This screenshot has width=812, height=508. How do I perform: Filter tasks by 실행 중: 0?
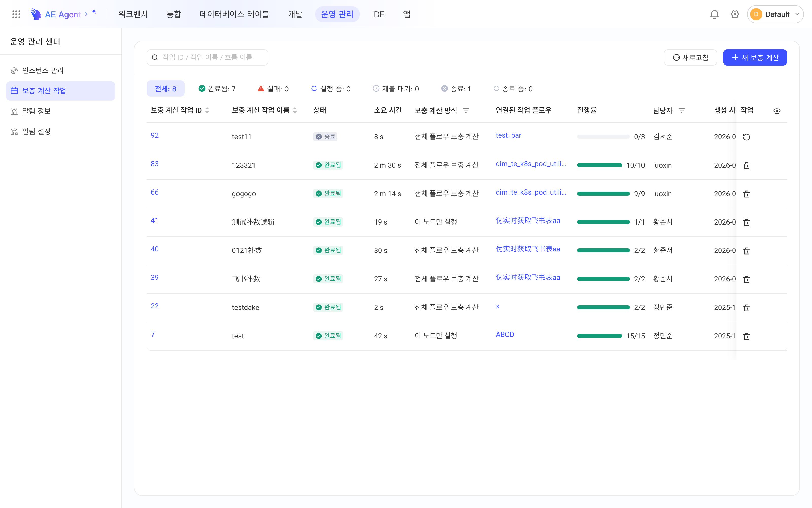click(330, 89)
